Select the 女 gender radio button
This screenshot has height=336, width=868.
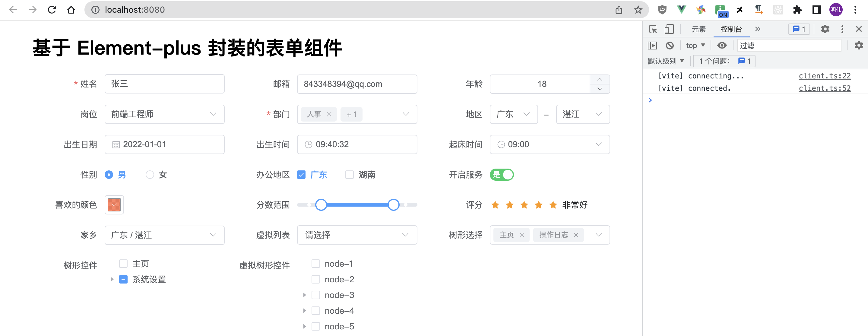click(x=150, y=175)
